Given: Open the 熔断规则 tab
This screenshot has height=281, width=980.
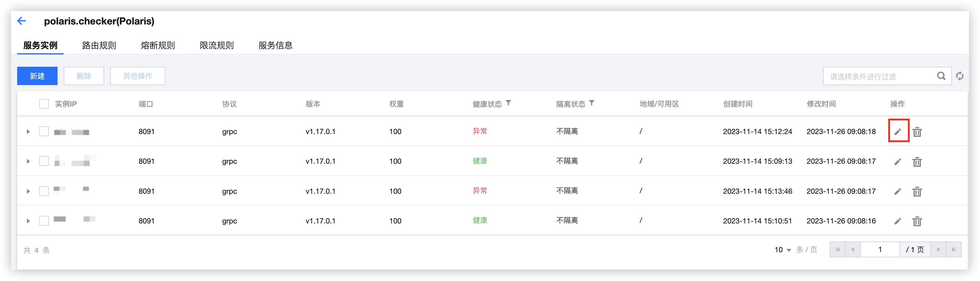Looking at the screenshot, I should pos(158,45).
